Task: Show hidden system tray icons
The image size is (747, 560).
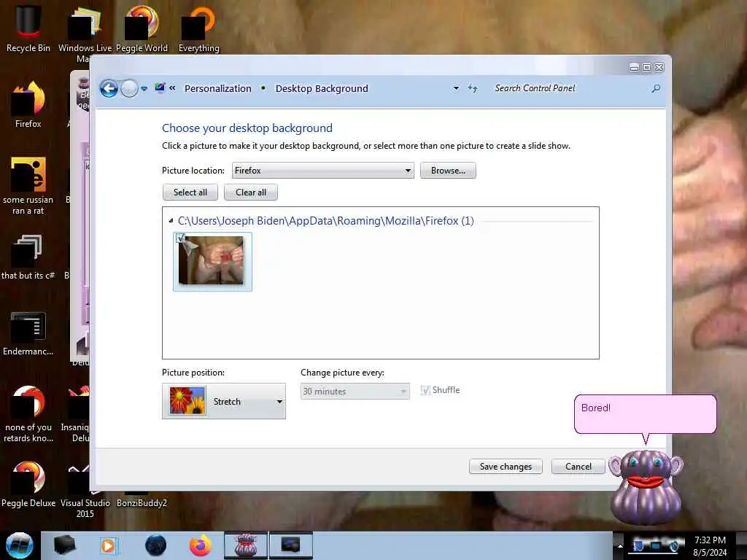Action: click(x=620, y=545)
